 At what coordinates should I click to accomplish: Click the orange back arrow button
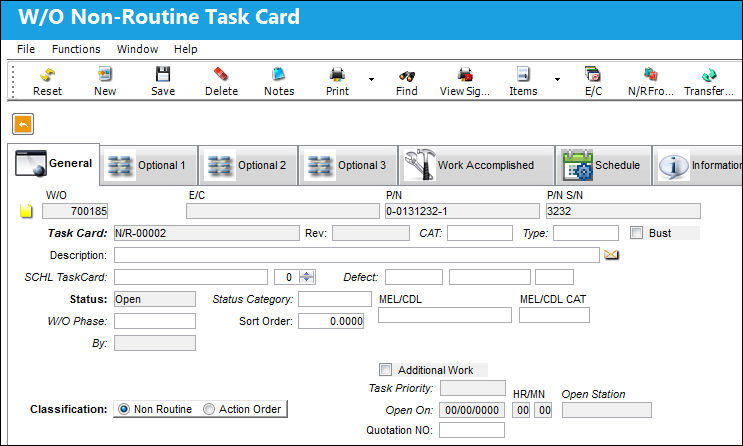click(x=23, y=124)
